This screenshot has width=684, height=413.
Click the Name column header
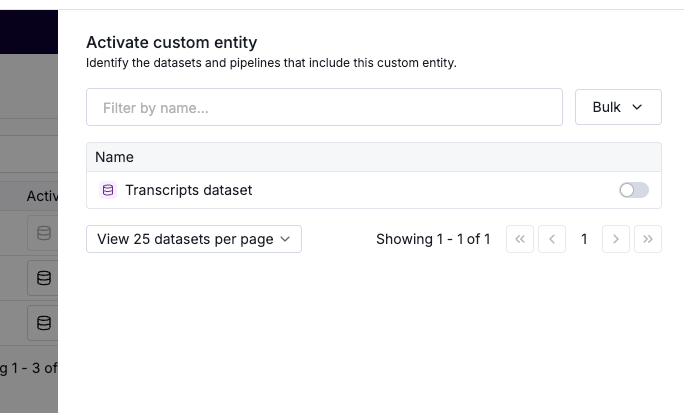tap(115, 157)
